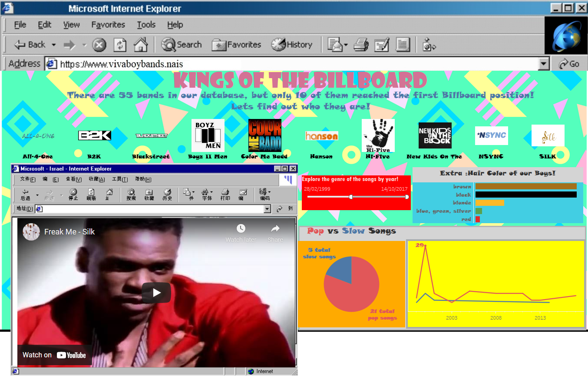
Task: Open 工具(T) menu in Israel window
Action: coord(120,179)
